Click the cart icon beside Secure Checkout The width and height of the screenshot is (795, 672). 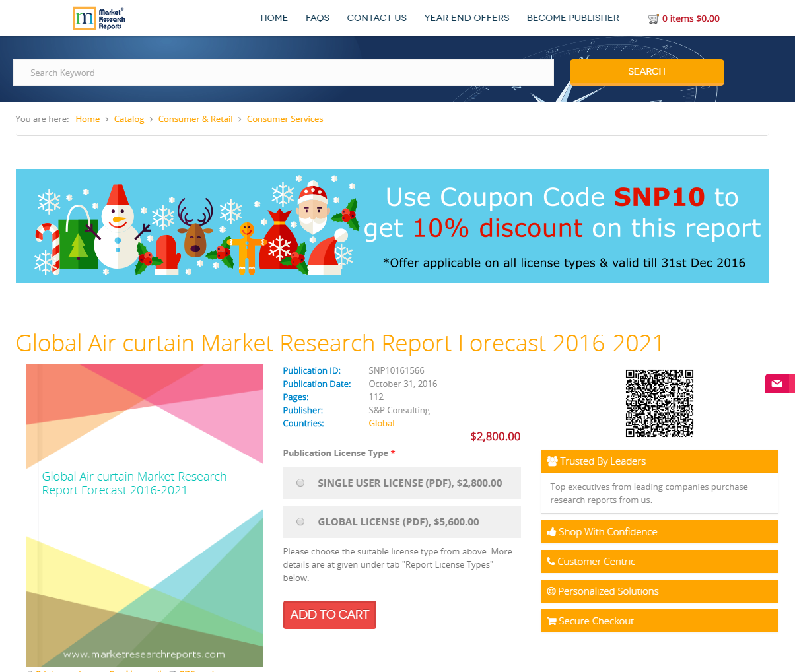[551, 621]
